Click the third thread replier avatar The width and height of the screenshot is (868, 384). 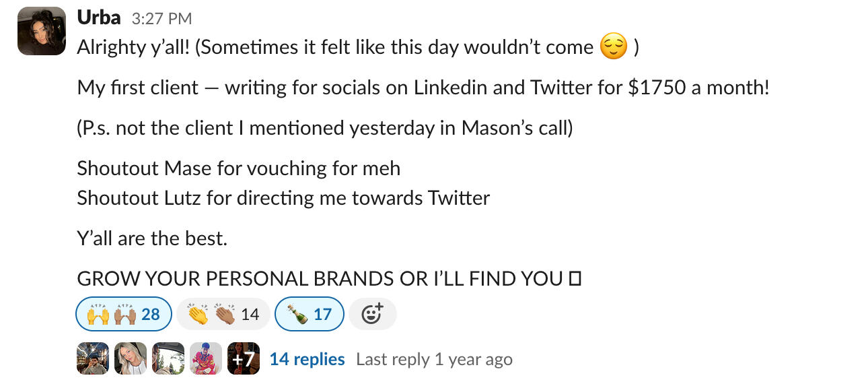pos(168,359)
